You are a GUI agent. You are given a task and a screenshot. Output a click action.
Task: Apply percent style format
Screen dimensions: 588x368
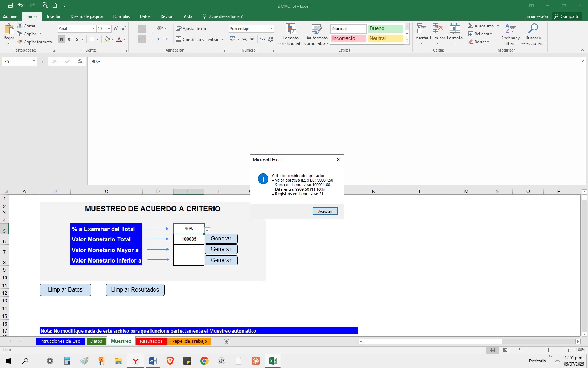pos(244,40)
